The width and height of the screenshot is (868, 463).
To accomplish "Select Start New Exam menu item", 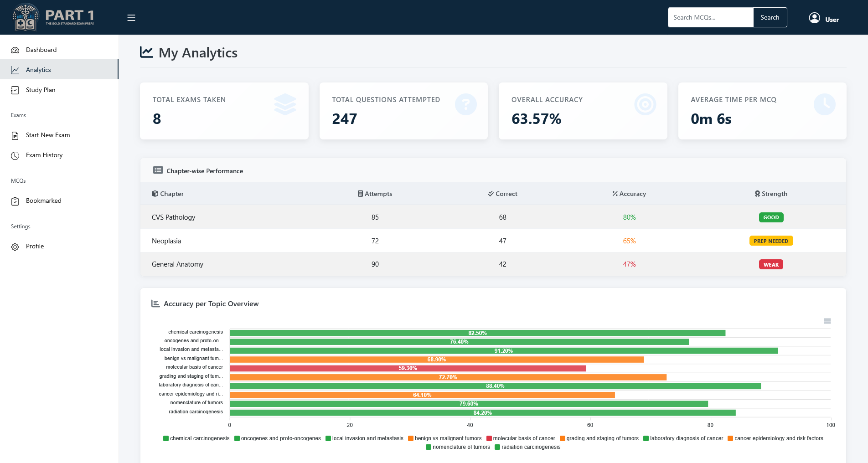I will pyautogui.click(x=48, y=135).
